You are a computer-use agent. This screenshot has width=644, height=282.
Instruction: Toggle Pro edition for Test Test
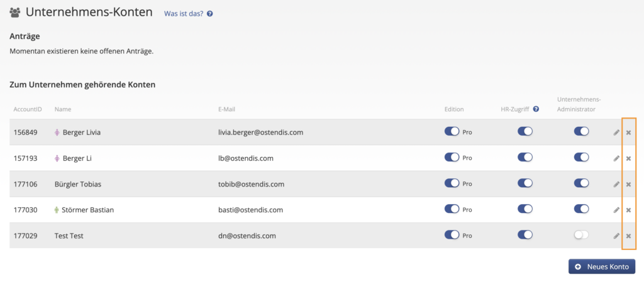click(452, 235)
